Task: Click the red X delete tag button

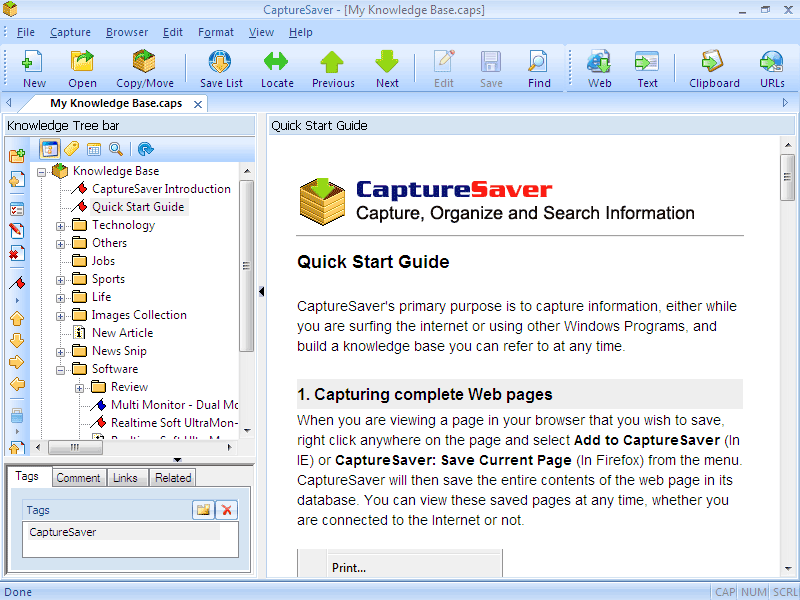Action: pyautogui.click(x=227, y=510)
